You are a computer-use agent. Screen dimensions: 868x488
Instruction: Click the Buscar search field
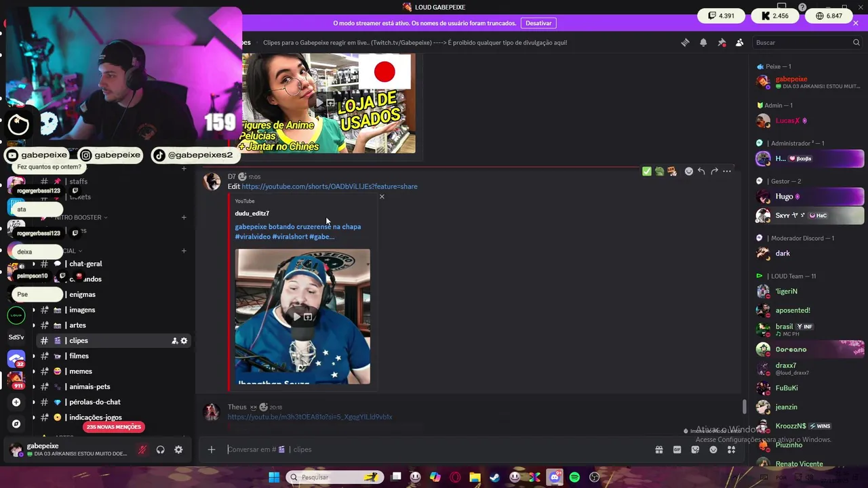[x=807, y=42]
